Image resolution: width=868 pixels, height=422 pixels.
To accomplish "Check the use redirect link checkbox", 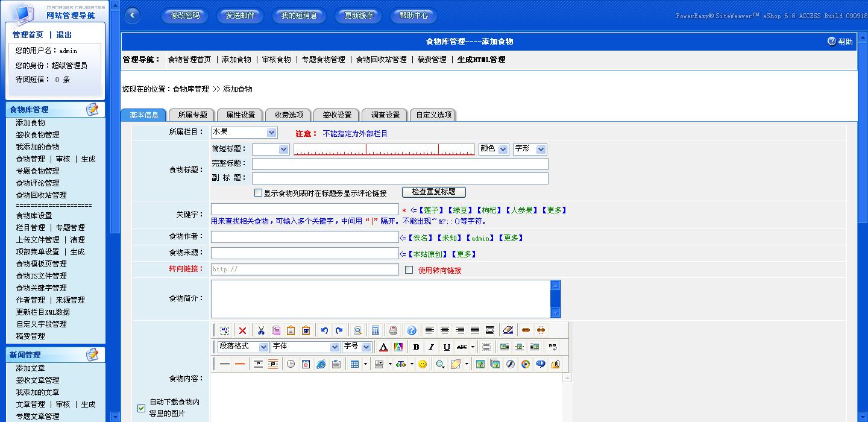I will click(409, 270).
